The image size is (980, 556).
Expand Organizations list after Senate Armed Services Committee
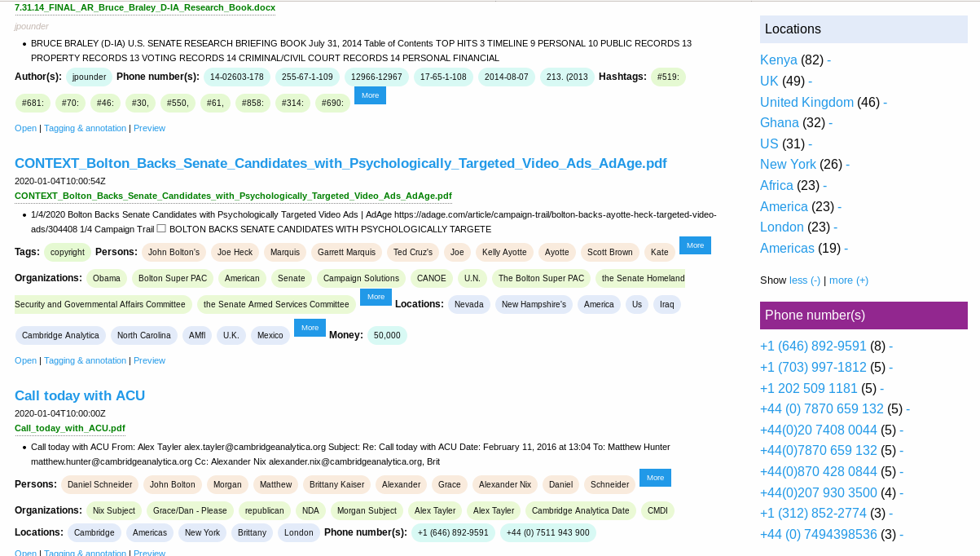point(376,298)
